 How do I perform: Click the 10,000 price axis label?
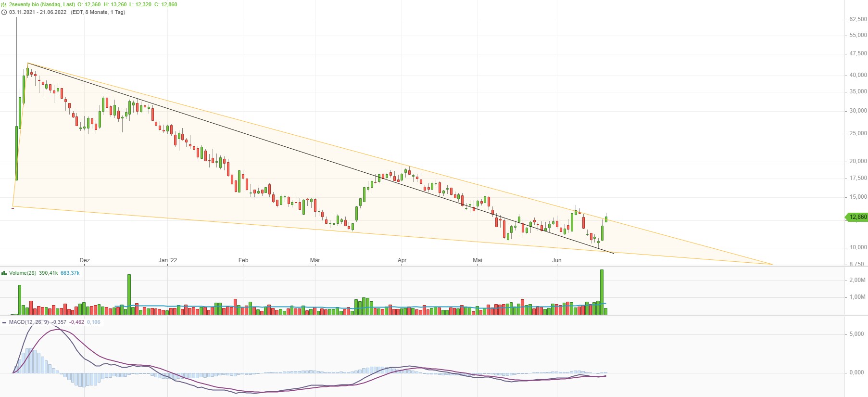(858, 247)
